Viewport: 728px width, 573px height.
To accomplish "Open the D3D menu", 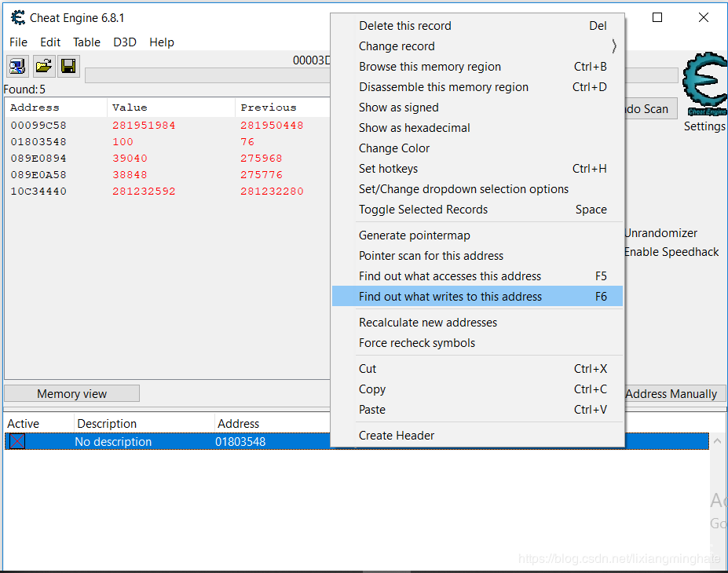I will (124, 42).
